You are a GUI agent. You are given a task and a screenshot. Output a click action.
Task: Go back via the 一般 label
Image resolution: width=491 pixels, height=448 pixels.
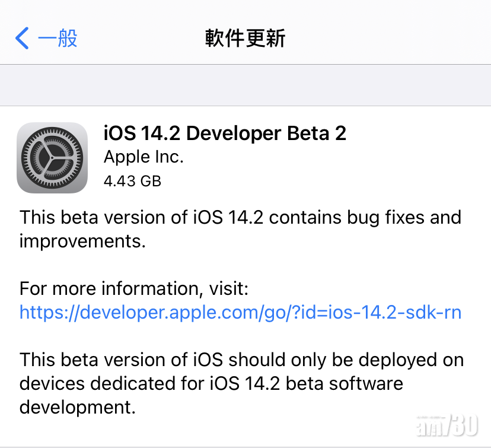click(x=58, y=39)
